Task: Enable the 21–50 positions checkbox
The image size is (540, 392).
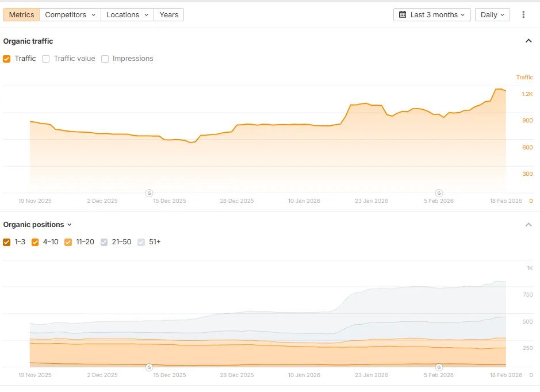Action: [104, 242]
